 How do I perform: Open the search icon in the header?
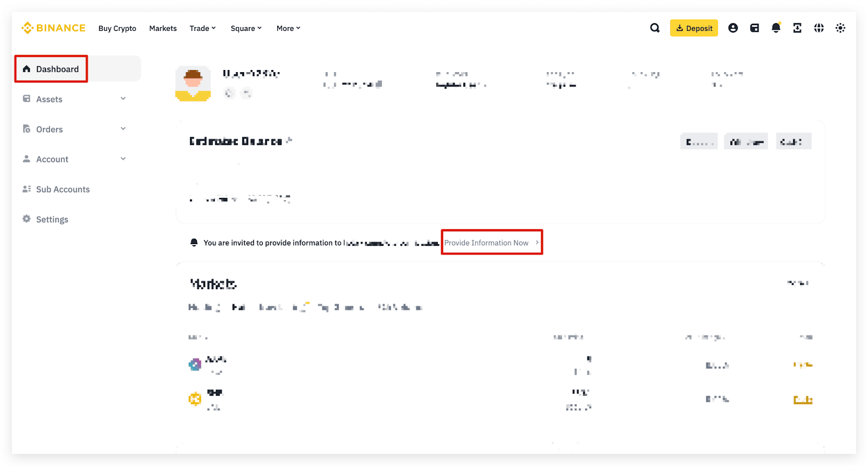point(655,28)
